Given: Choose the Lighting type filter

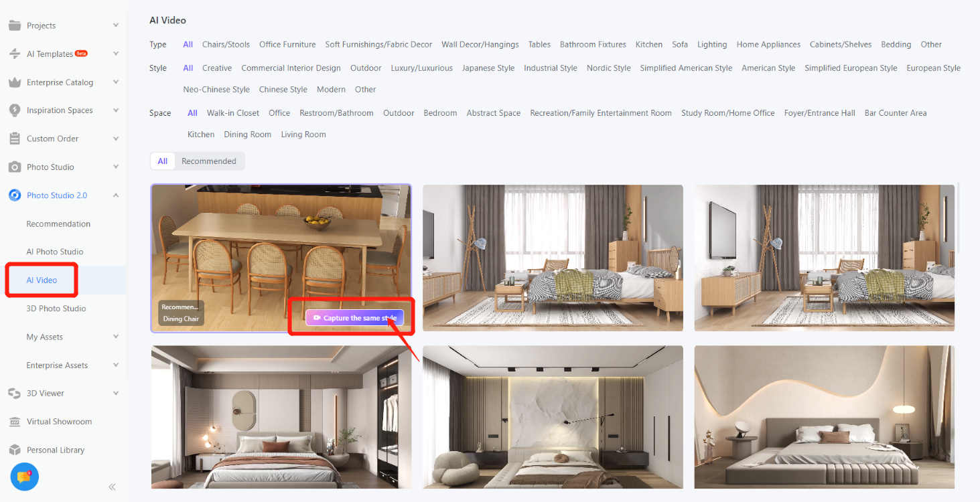Looking at the screenshot, I should point(712,44).
